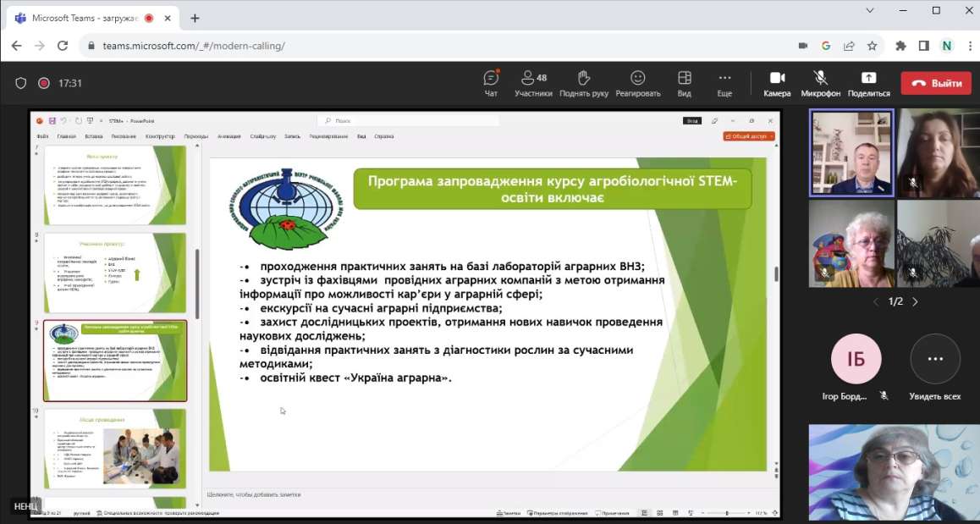Open the reactions picker

pyautogui.click(x=637, y=83)
